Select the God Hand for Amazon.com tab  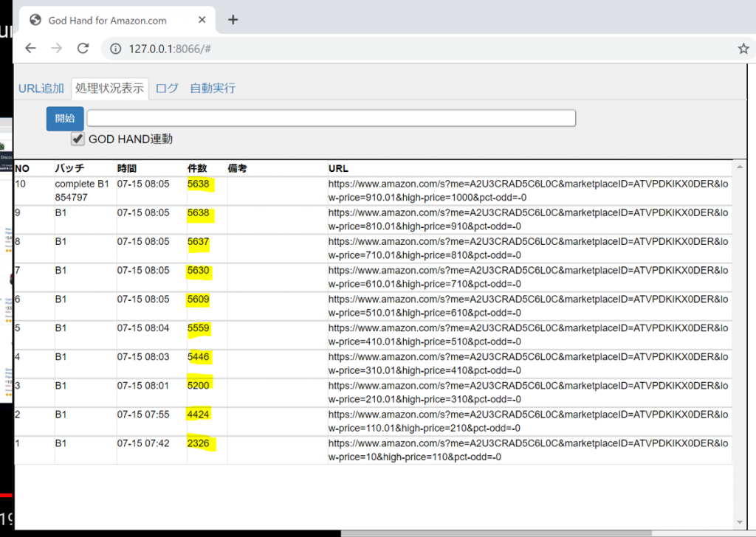click(x=117, y=20)
